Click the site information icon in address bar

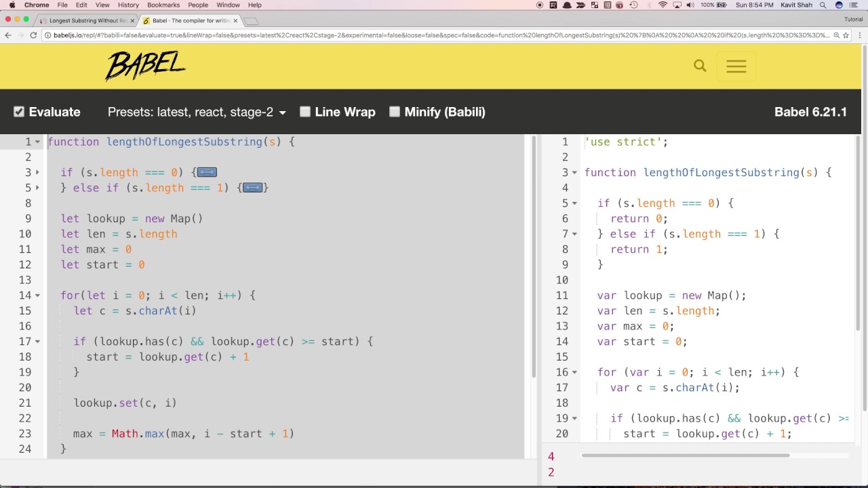click(x=47, y=35)
